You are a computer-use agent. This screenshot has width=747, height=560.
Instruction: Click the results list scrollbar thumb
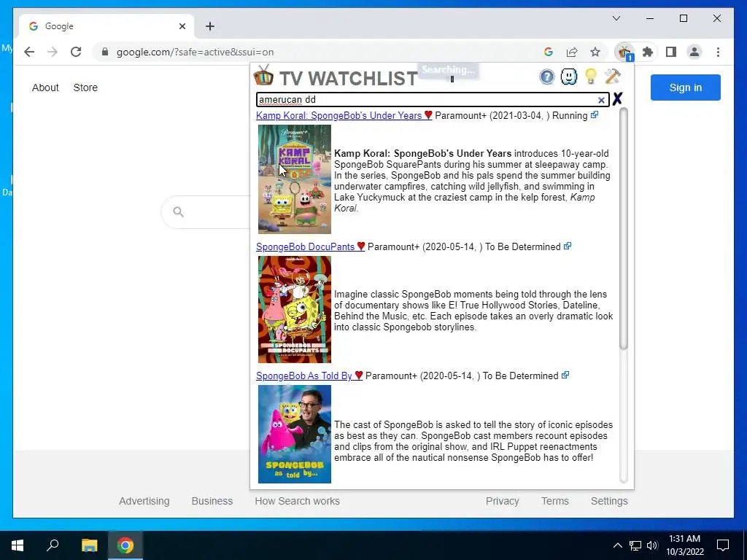click(x=624, y=228)
